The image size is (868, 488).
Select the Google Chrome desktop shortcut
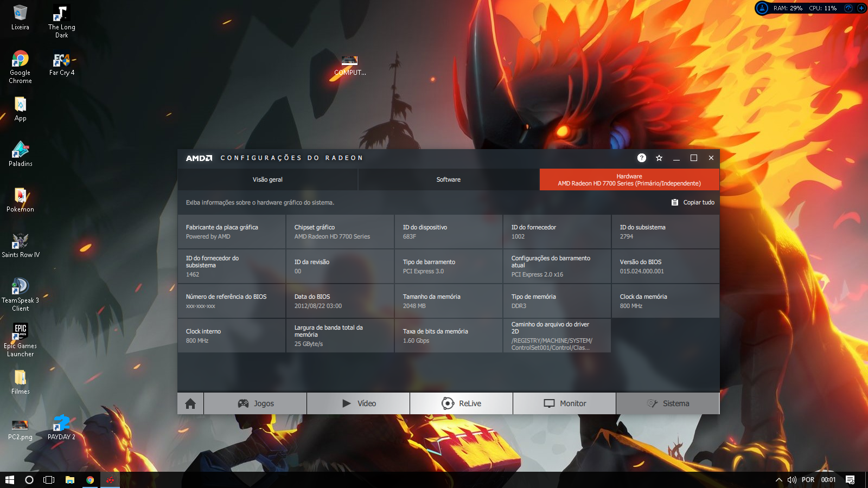coord(20,67)
